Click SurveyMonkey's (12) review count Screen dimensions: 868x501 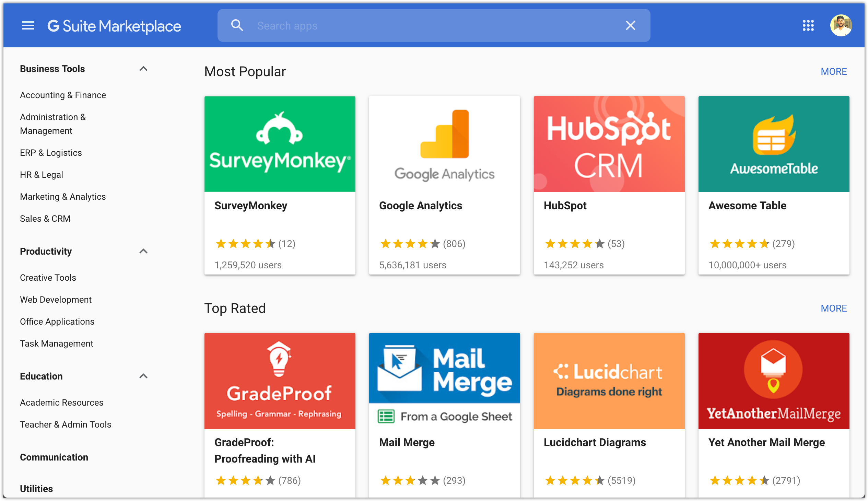(286, 244)
